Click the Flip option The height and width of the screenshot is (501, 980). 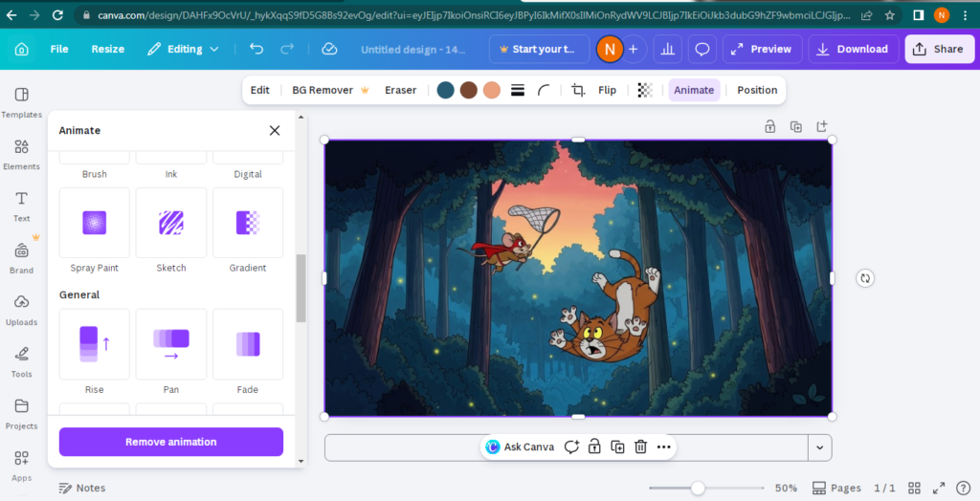click(607, 90)
